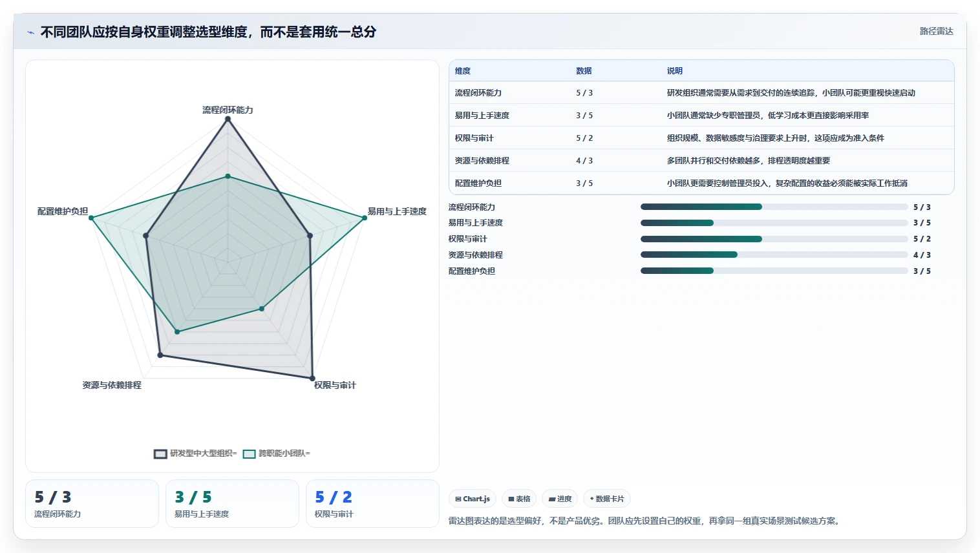Click the 5 / 2 value in the table
The height and width of the screenshot is (553, 980).
point(584,138)
